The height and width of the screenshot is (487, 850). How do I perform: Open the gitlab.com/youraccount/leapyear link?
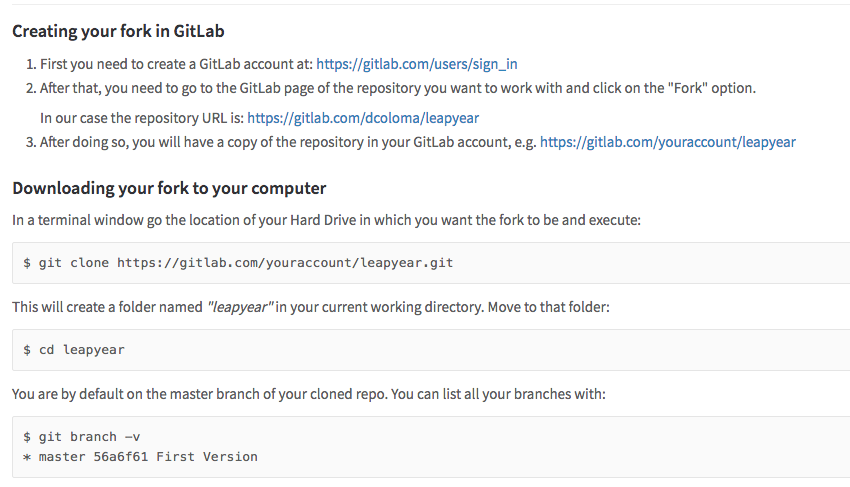(667, 142)
